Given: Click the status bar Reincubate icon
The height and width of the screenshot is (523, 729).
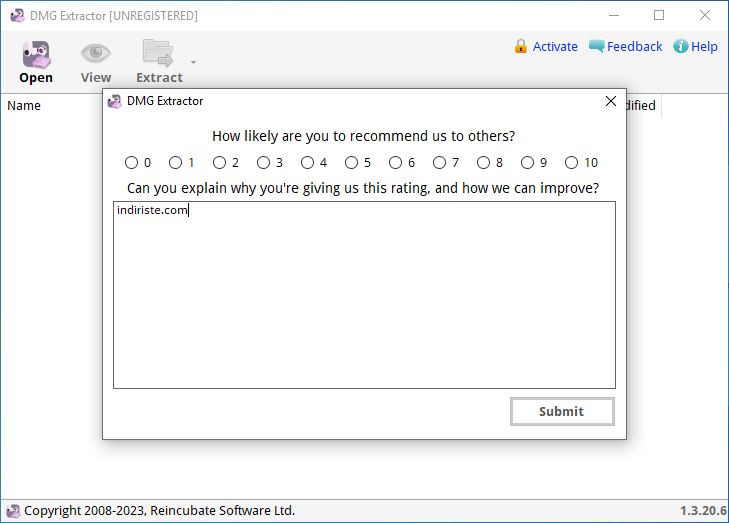Looking at the screenshot, I should pyautogui.click(x=13, y=510).
